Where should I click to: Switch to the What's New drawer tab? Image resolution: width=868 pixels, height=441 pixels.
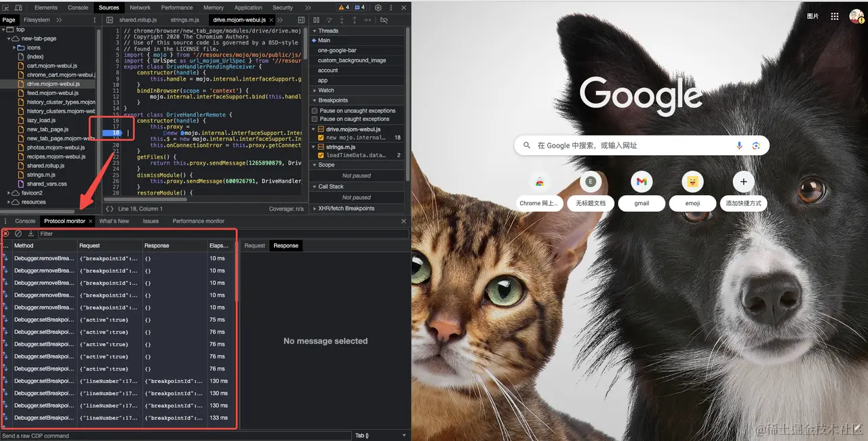tap(114, 221)
